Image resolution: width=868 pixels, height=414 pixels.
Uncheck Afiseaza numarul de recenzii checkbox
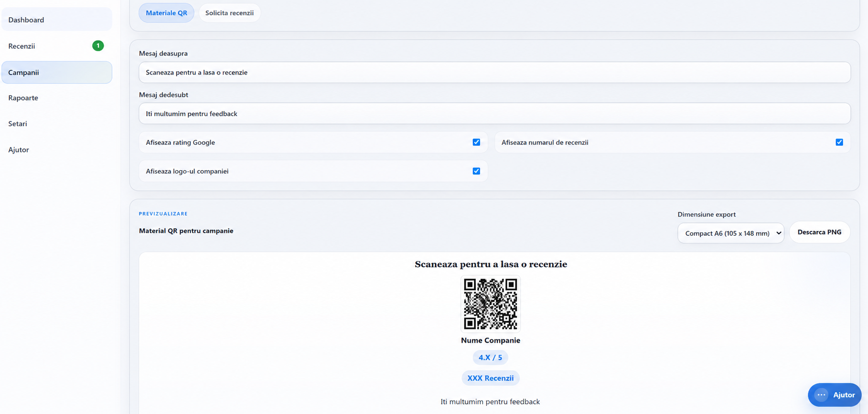(x=839, y=142)
